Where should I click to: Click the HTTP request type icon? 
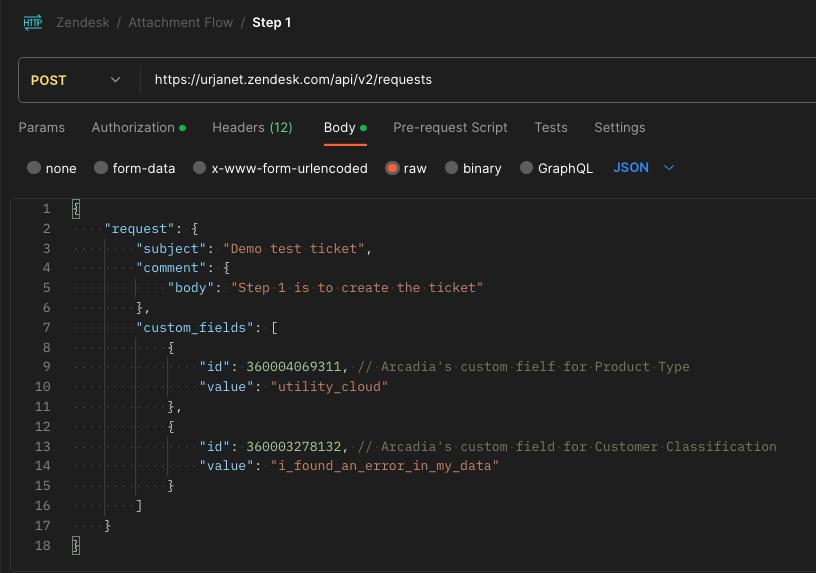coord(33,22)
